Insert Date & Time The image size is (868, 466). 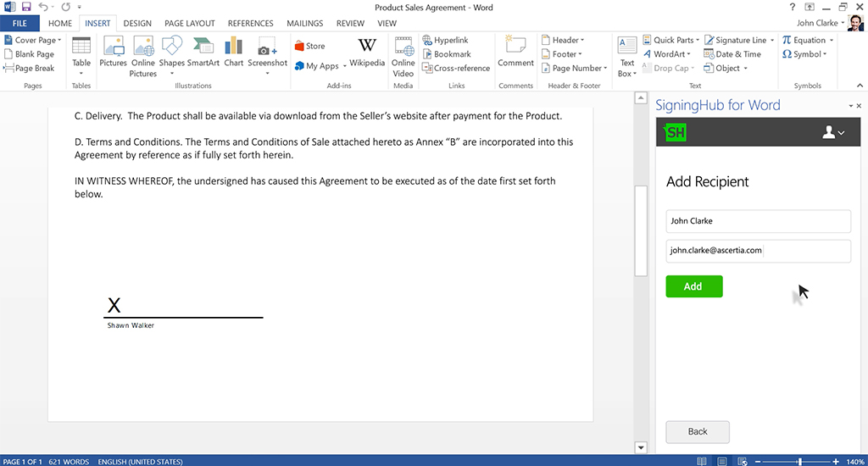click(x=732, y=54)
